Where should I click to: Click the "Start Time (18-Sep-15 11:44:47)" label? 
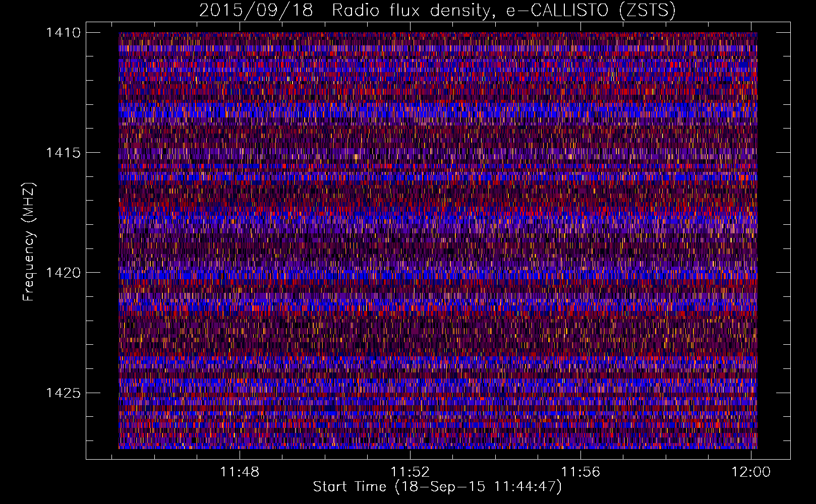click(437, 487)
